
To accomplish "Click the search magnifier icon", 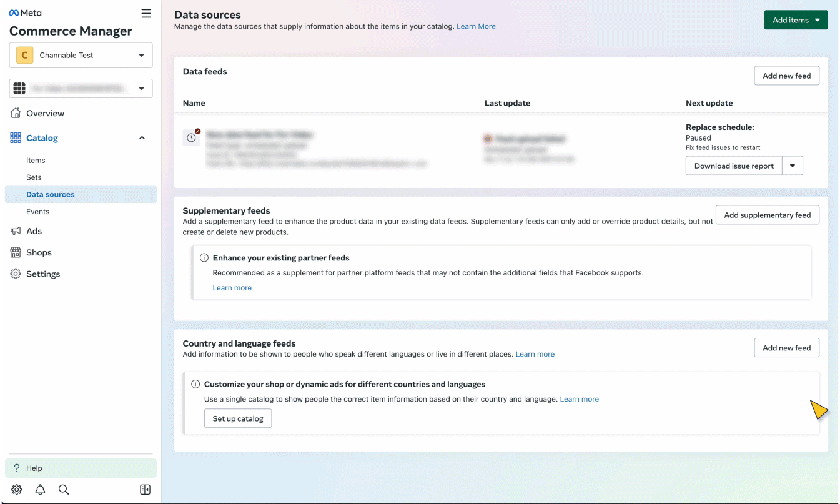I will pyautogui.click(x=64, y=490).
